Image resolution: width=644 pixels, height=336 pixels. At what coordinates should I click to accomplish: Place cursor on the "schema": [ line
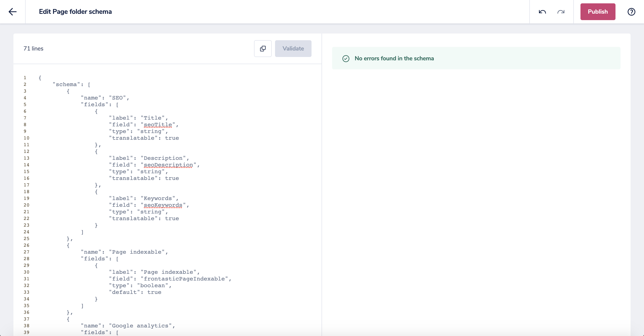tap(71, 84)
